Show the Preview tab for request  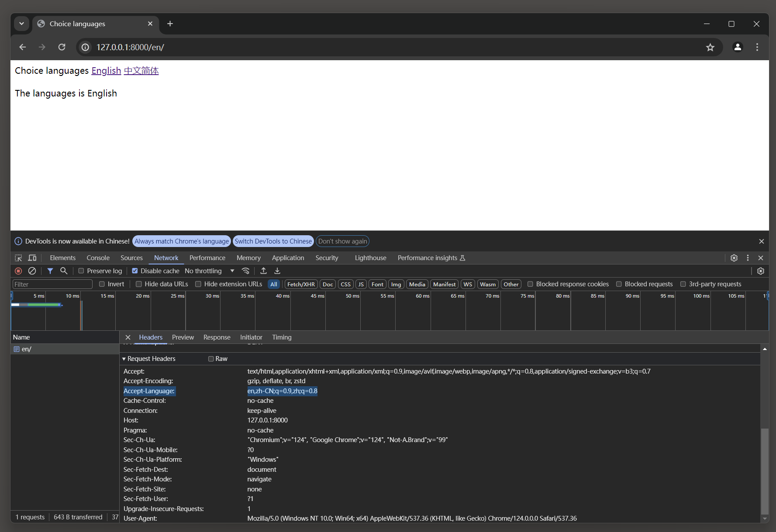183,337
